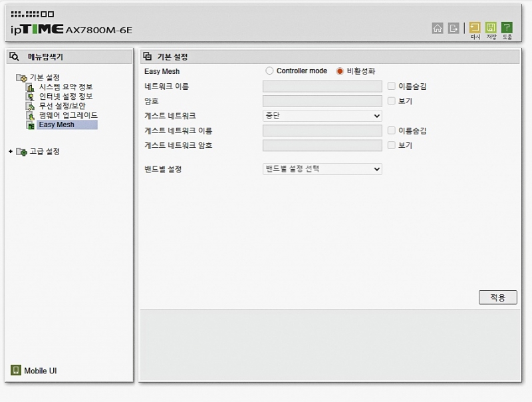Image resolution: width=532 pixels, height=402 pixels.
Task: Open the 밴드별 설정 선택 dropdown
Action: pos(322,169)
